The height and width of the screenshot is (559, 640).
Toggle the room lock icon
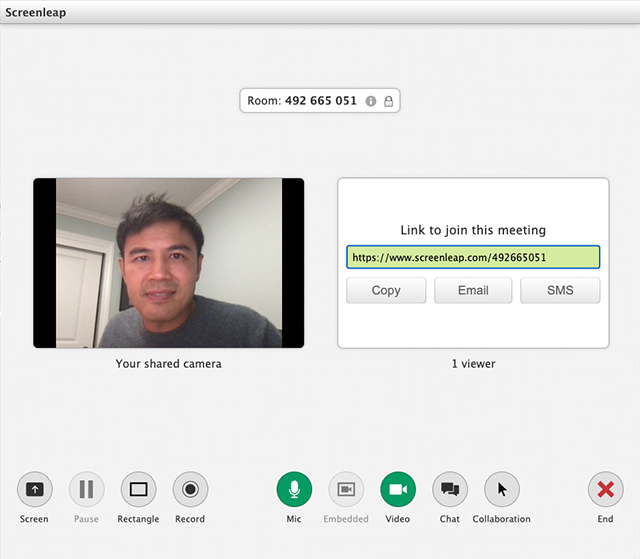point(388,101)
